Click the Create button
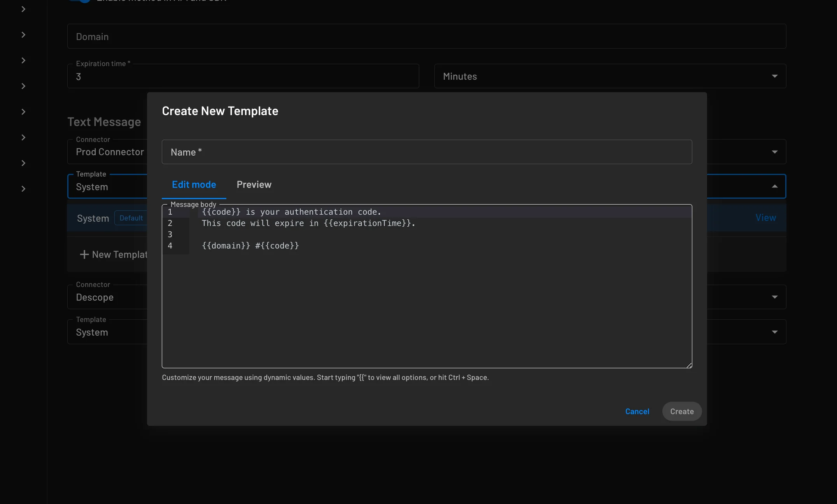This screenshot has width=837, height=504. pos(681,411)
